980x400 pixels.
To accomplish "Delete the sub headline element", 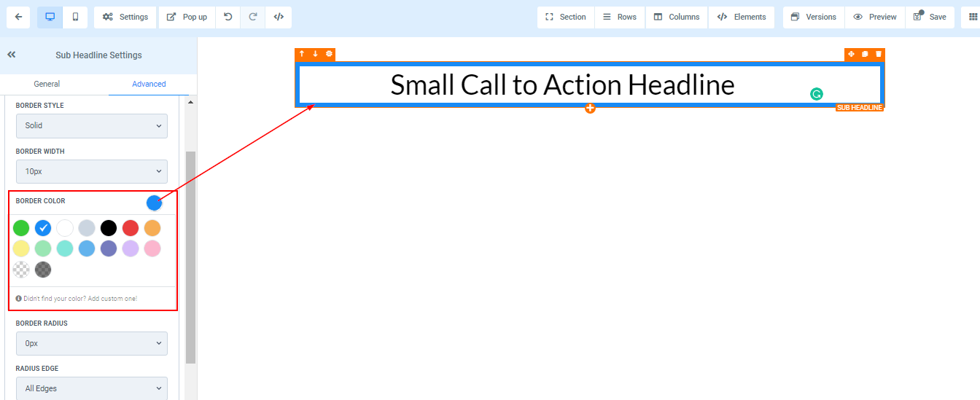I will coord(878,54).
